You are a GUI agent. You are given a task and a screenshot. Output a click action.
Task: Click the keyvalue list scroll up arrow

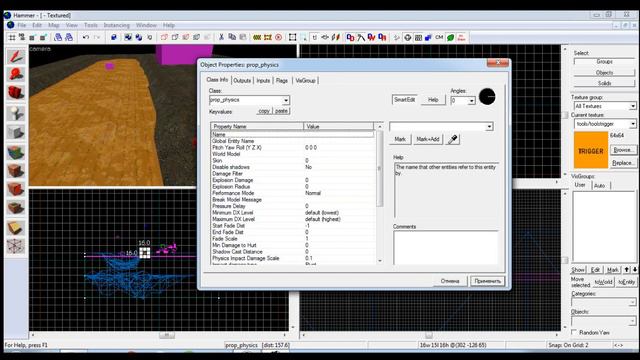tap(380, 127)
